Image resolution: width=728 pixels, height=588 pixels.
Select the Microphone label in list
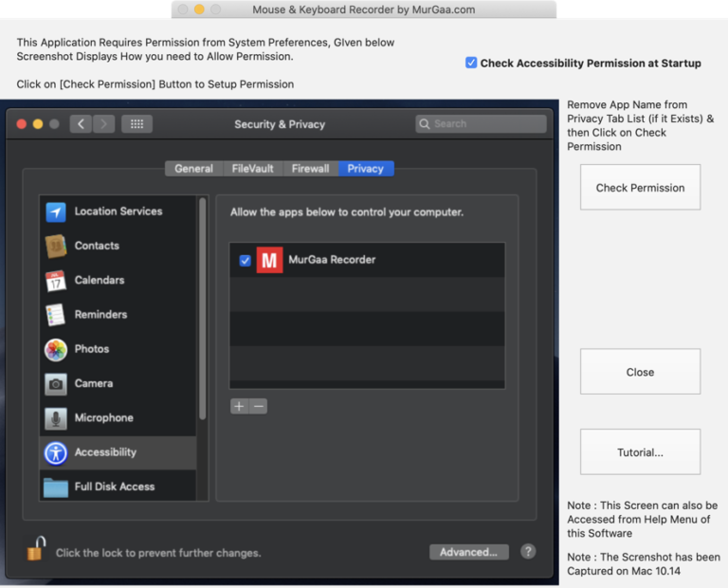[104, 417]
